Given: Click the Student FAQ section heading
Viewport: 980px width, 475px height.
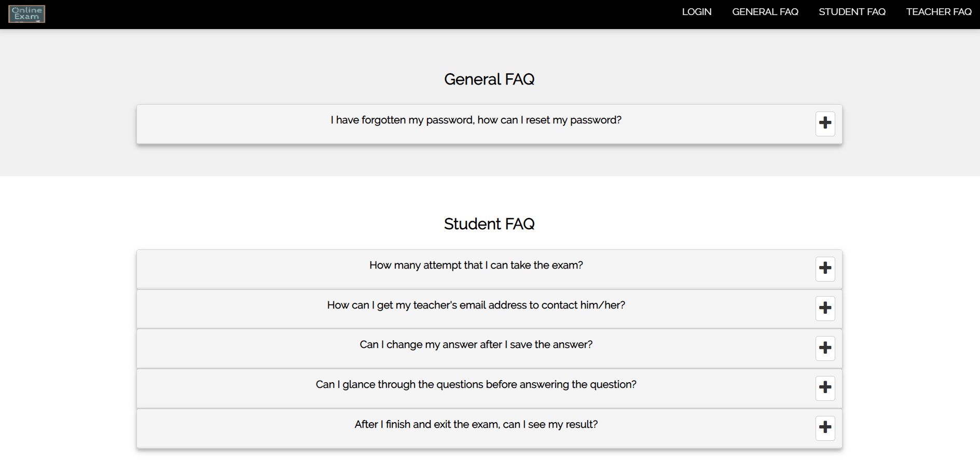Looking at the screenshot, I should [489, 224].
